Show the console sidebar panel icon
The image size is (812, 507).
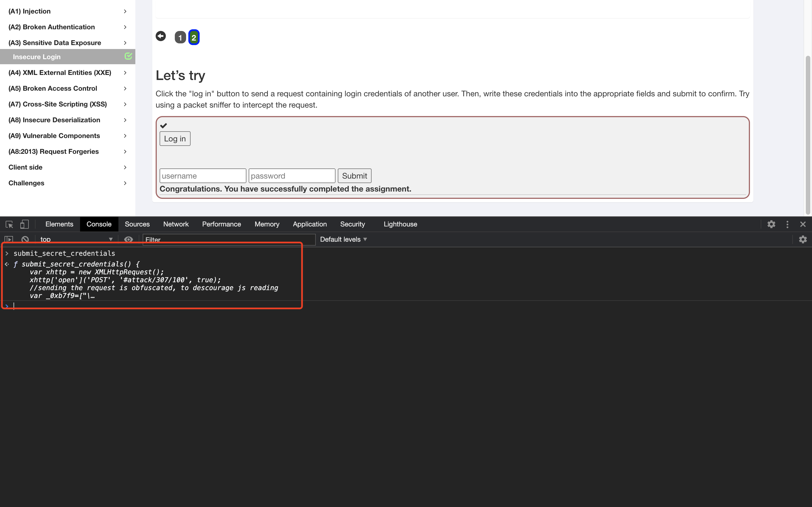pos(9,239)
